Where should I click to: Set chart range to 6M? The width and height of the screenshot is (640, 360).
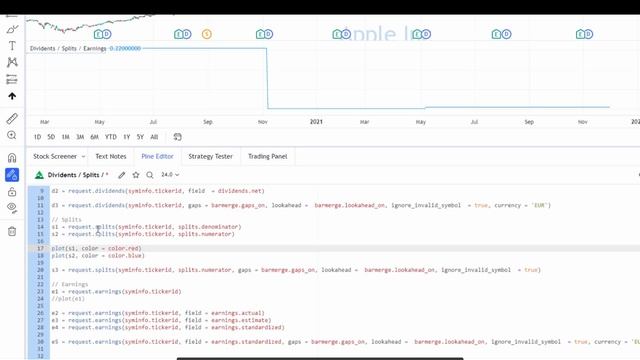pos(94,137)
